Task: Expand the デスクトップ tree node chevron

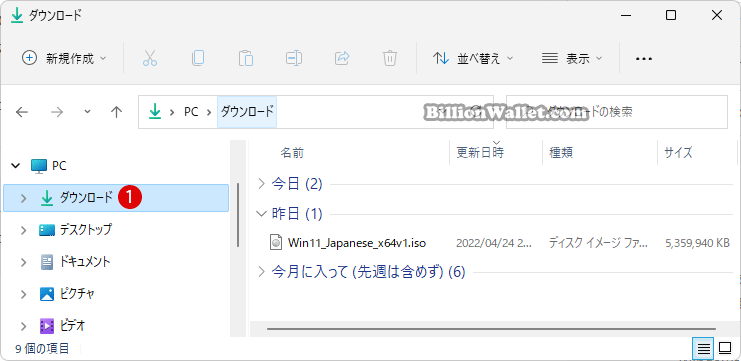Action: pyautogui.click(x=24, y=230)
